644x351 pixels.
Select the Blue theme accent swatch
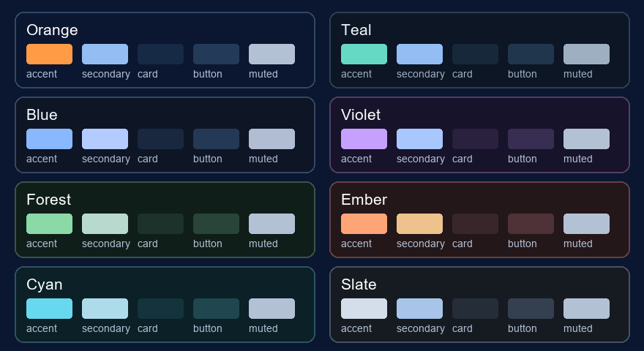49,139
